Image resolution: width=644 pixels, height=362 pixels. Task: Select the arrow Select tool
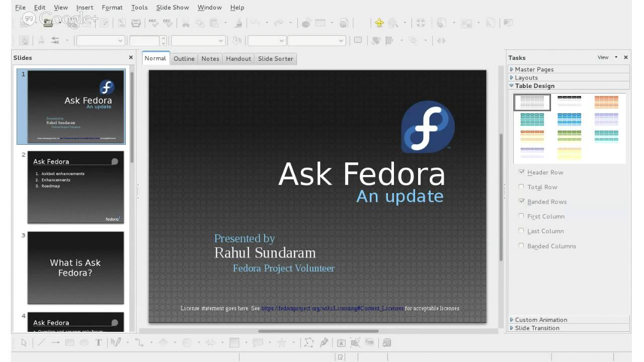click(x=24, y=343)
